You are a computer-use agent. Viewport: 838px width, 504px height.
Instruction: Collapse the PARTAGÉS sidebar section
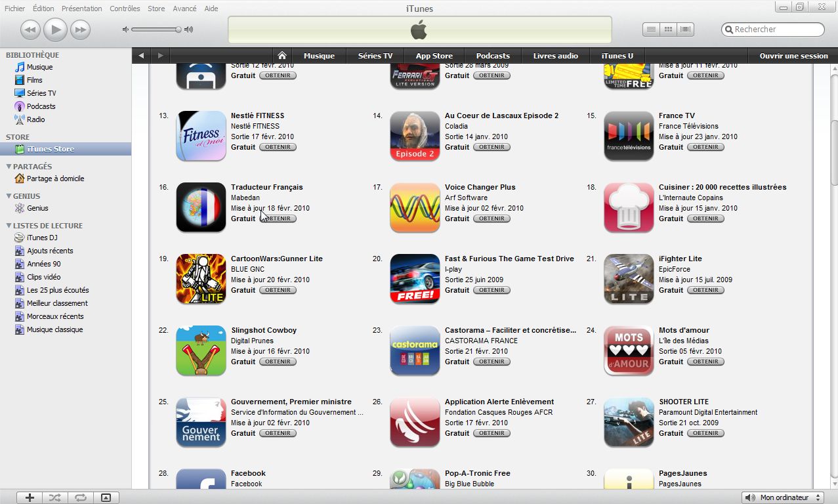pos(9,167)
